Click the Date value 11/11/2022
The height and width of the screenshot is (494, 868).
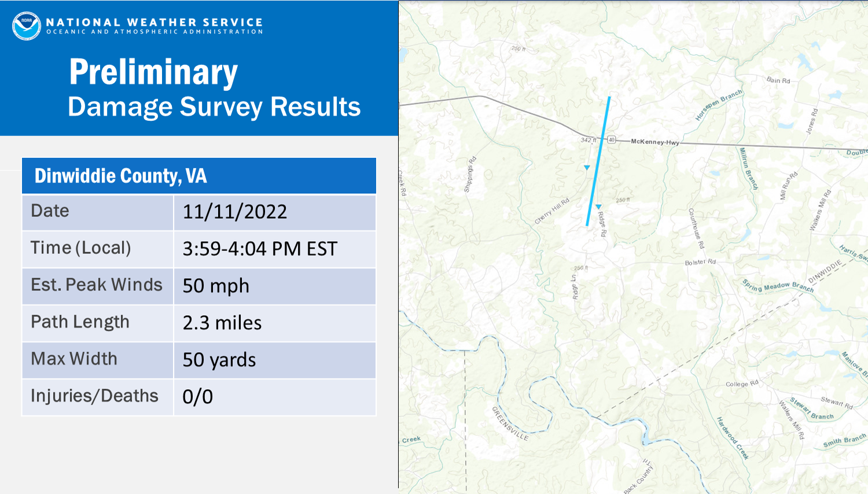(x=235, y=212)
